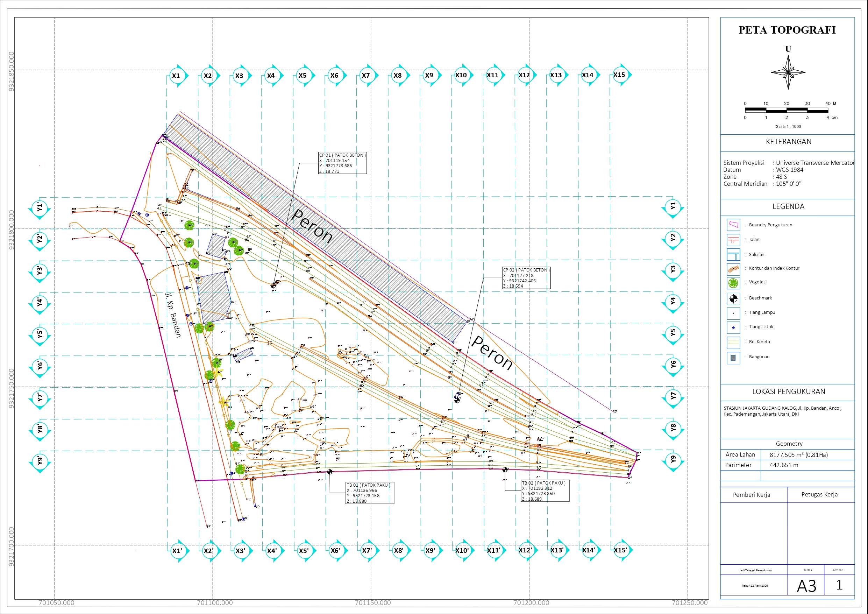Viewport: 868px width, 614px height.
Task: Click the Y9' grid marker on the left
Action: point(40,461)
